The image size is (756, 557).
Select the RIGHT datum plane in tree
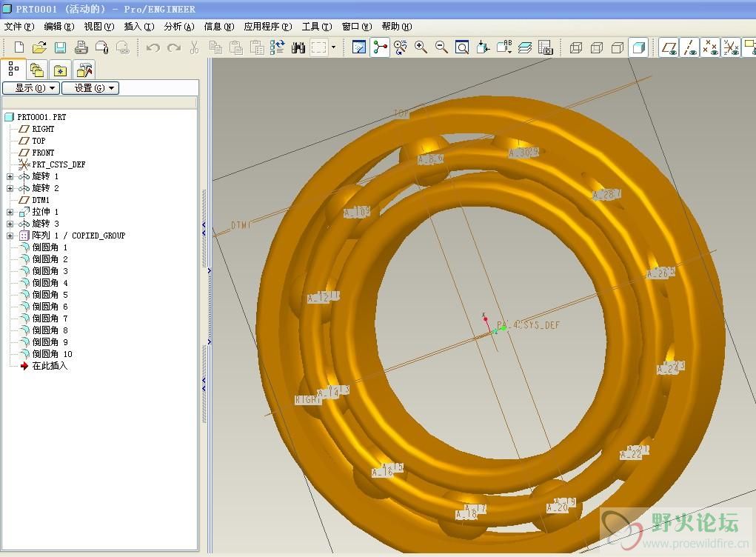[36, 129]
